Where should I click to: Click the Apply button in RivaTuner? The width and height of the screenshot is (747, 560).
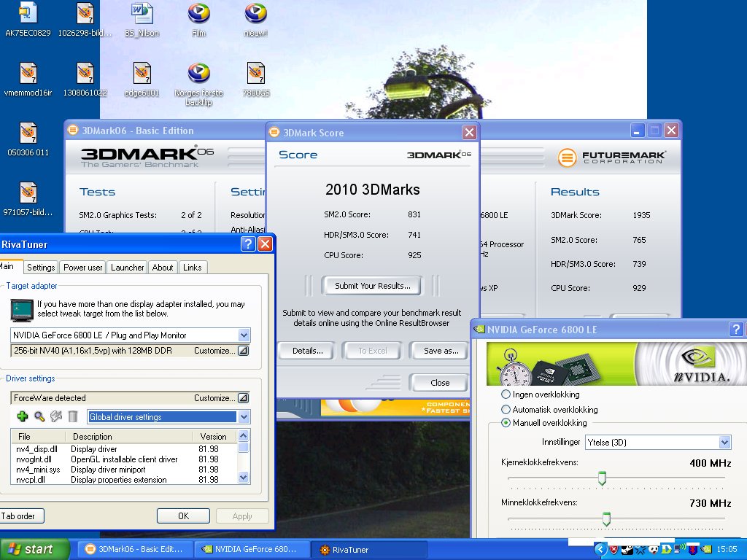click(242, 516)
